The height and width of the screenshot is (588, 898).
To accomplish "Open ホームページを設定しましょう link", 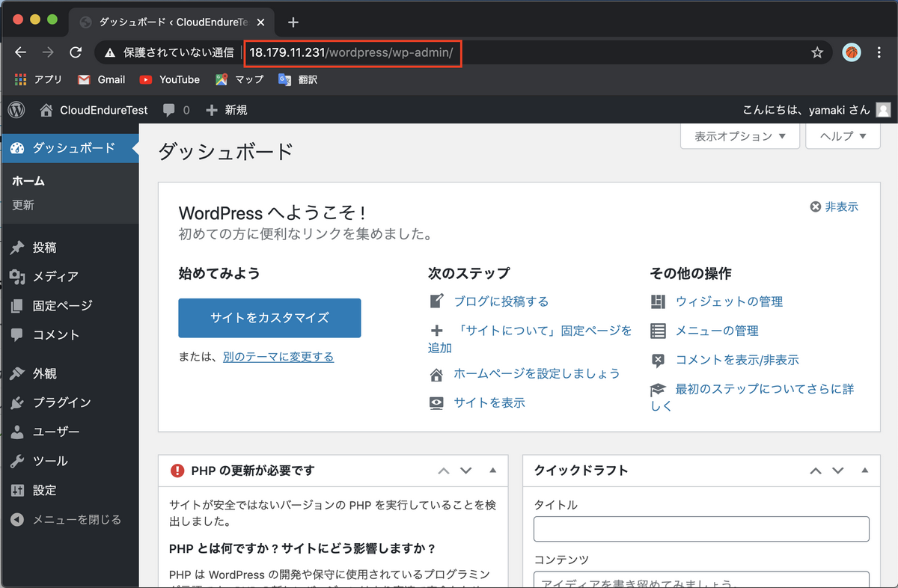I will coord(537,373).
